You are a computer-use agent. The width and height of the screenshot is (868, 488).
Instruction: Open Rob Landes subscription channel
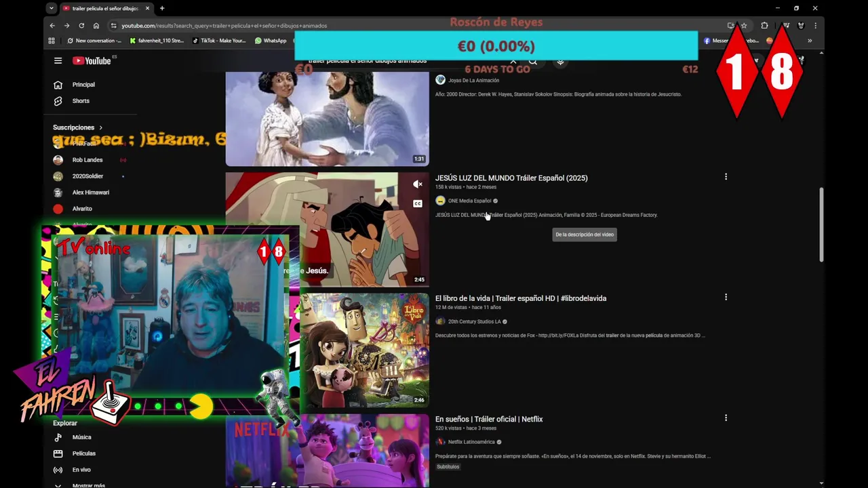tap(87, 160)
